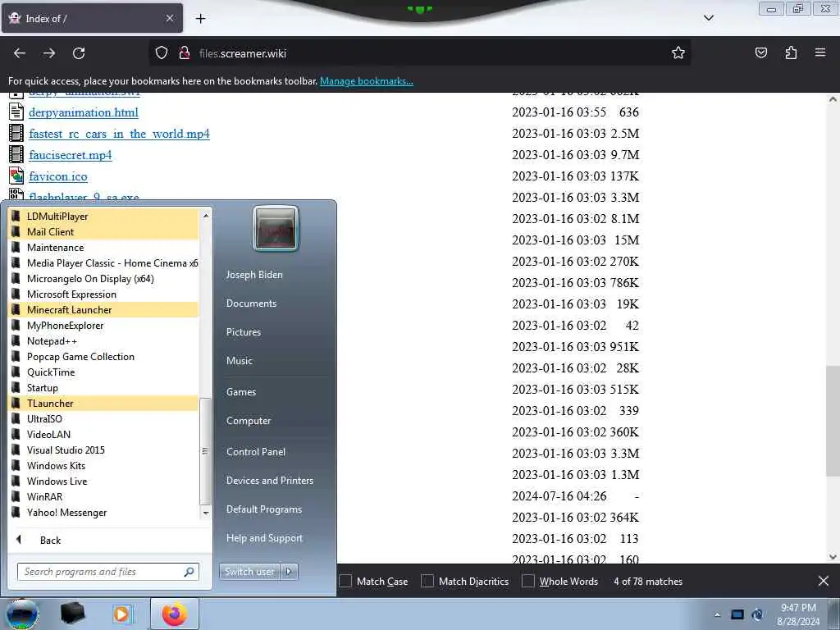
Task: Bookmark this page with the star
Action: coord(678,53)
